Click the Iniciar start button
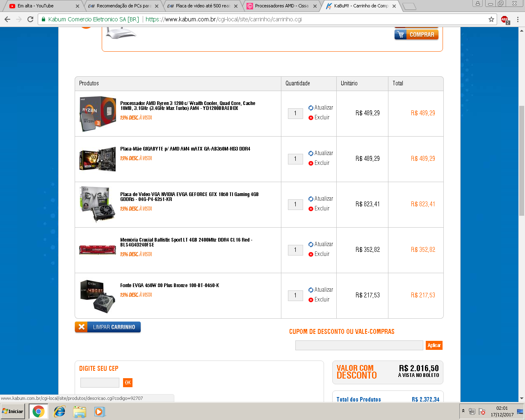The image size is (525, 420). pos(13,411)
